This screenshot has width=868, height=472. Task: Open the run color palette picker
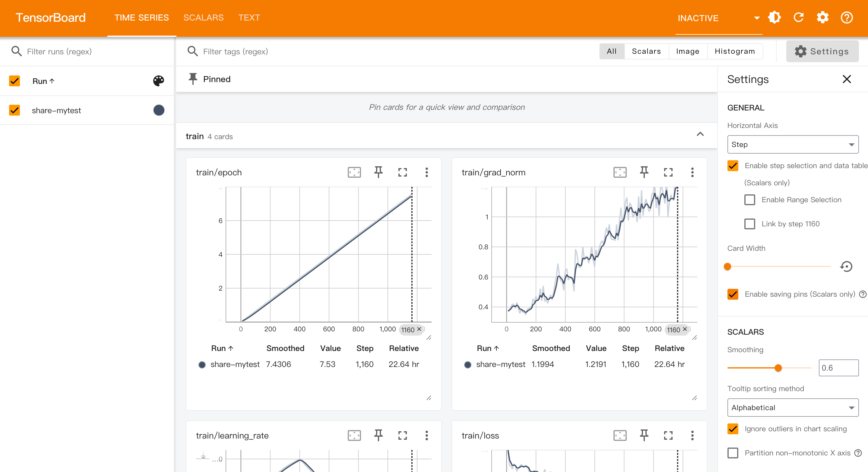158,81
